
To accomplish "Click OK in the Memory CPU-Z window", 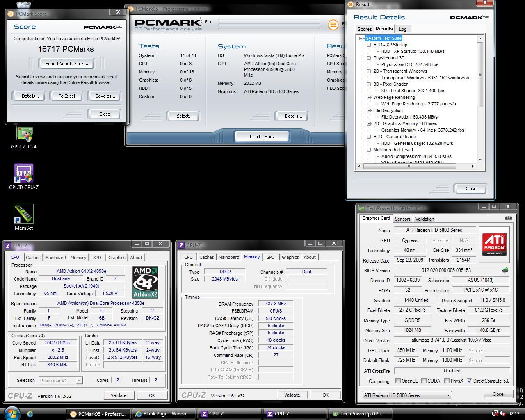I will [x=325, y=395].
